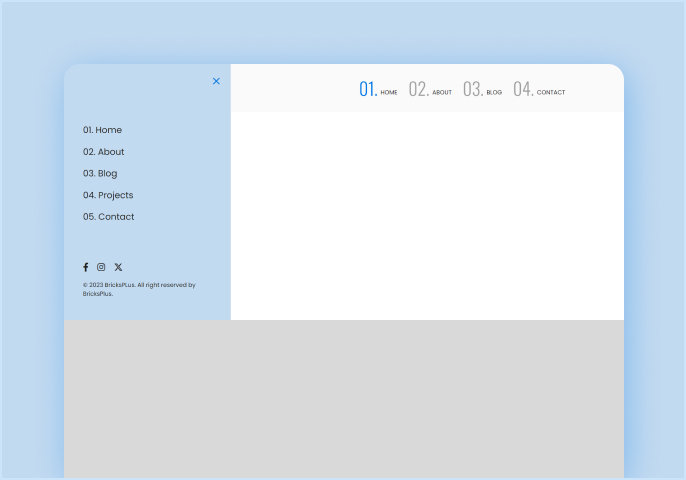Click the gray placeholder section below
The image size is (686, 480).
[343, 398]
